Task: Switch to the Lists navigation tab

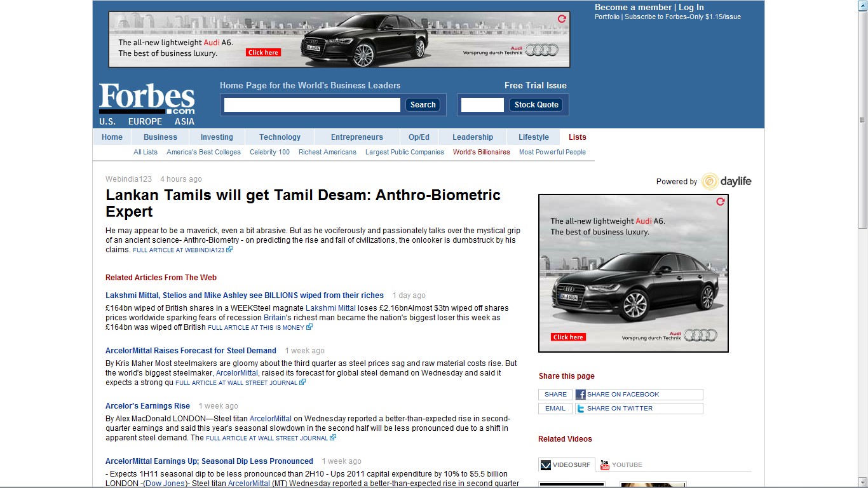Action: pos(577,137)
